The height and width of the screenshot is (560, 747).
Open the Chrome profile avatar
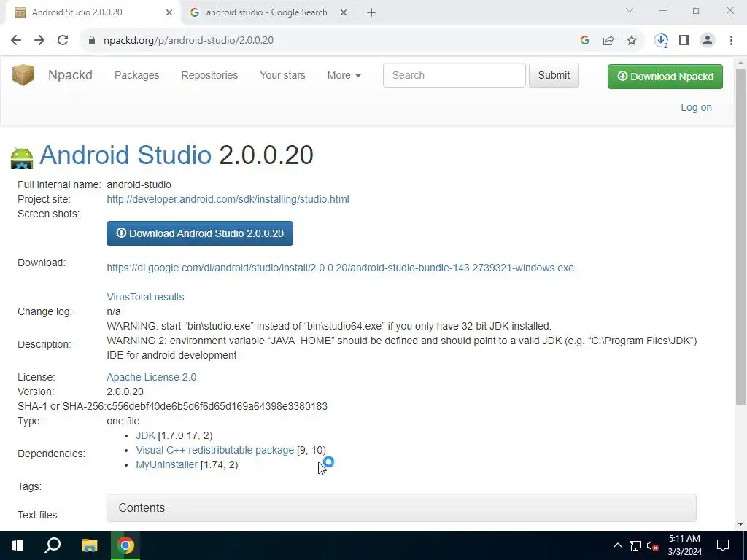click(x=708, y=41)
